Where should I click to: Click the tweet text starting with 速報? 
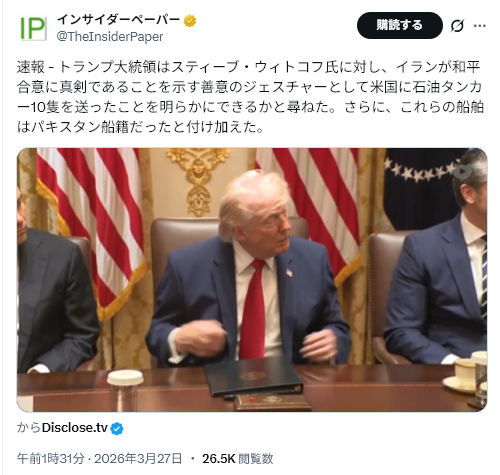[x=250, y=97]
